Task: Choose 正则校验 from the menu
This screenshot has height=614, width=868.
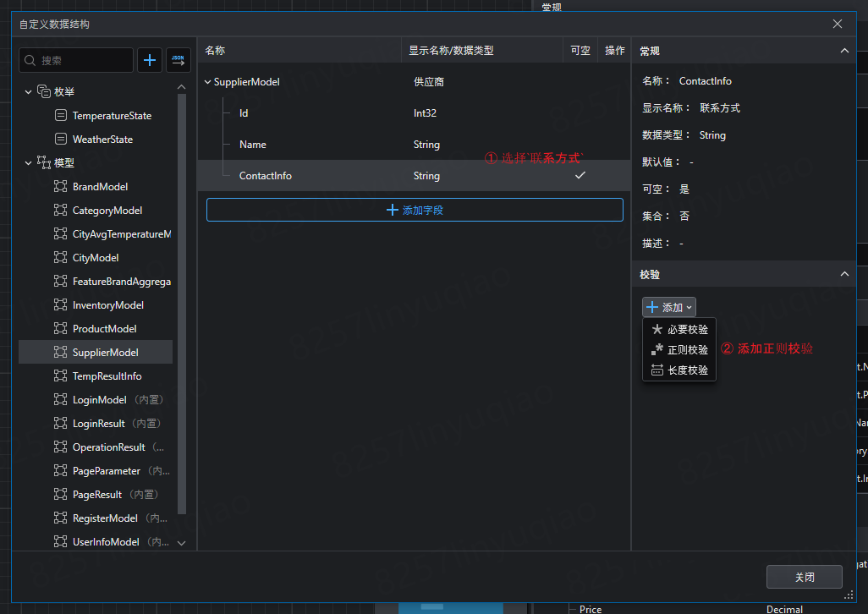Action: (687, 349)
